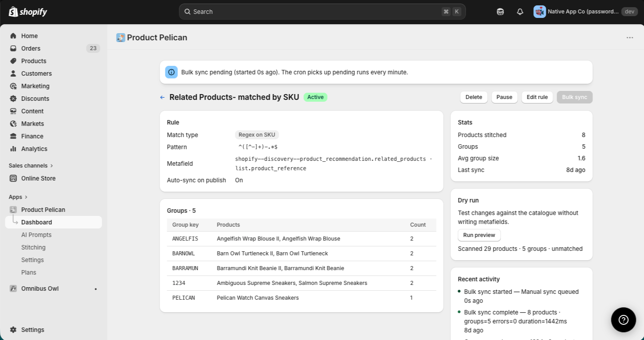
Task: Click the Products tag icon
Action: [x=13, y=61]
